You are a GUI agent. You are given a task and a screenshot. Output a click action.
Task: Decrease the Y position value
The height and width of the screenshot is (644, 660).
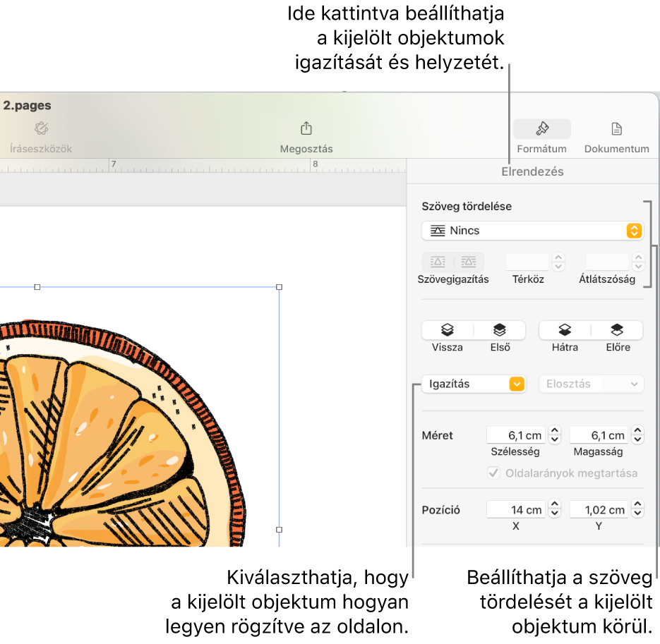(x=638, y=514)
